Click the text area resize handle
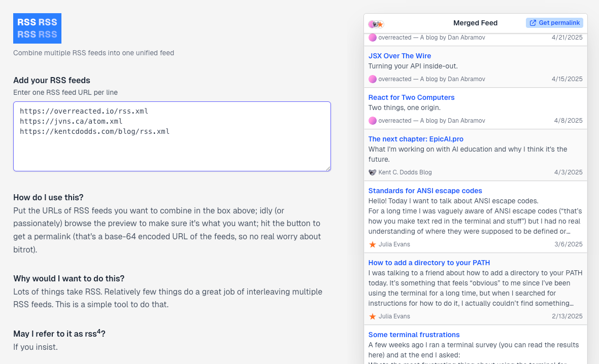The height and width of the screenshot is (364, 599). point(328,168)
